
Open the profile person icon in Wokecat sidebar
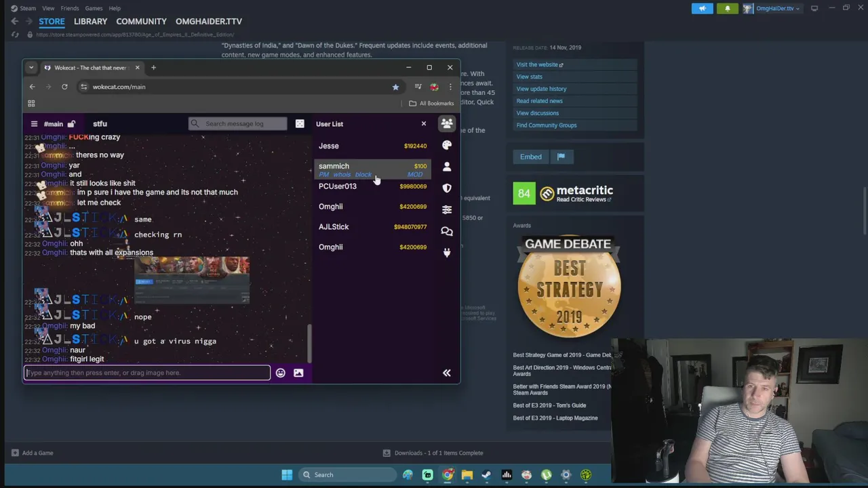tap(447, 167)
